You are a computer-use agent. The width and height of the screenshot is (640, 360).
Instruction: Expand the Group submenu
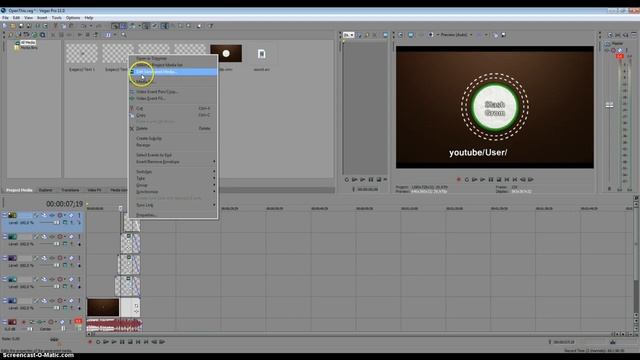pyautogui.click(x=173, y=185)
